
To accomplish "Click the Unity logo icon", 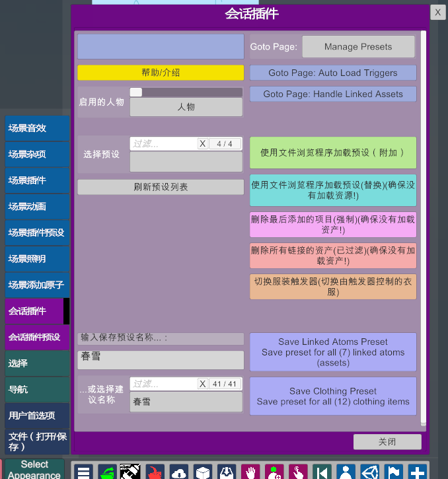I will pyautogui.click(x=369, y=472).
